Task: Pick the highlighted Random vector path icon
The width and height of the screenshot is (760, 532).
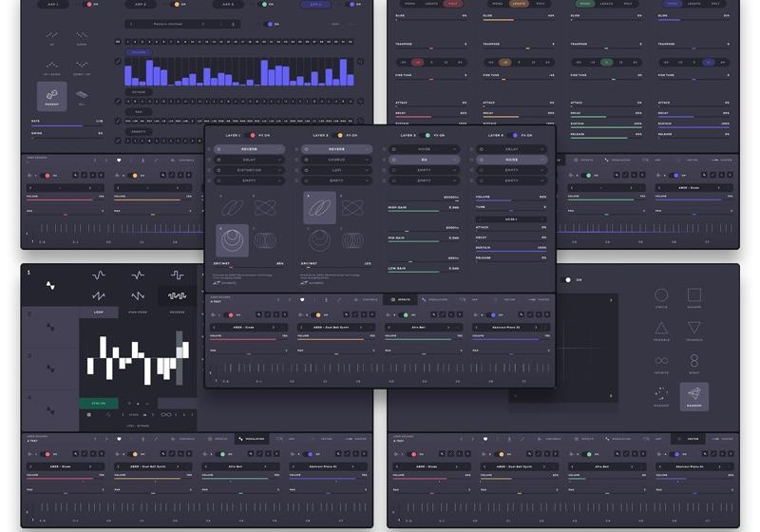Action: [694, 396]
